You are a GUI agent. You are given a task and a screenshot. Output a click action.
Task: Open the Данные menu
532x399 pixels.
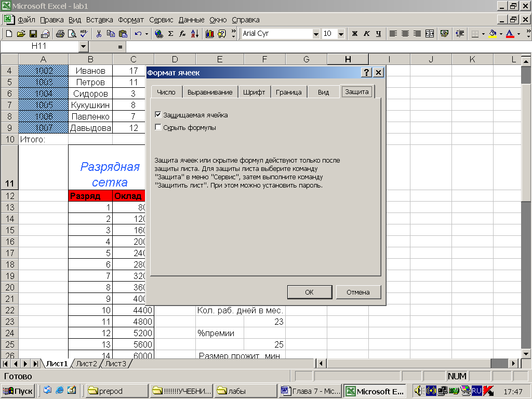pyautogui.click(x=191, y=20)
